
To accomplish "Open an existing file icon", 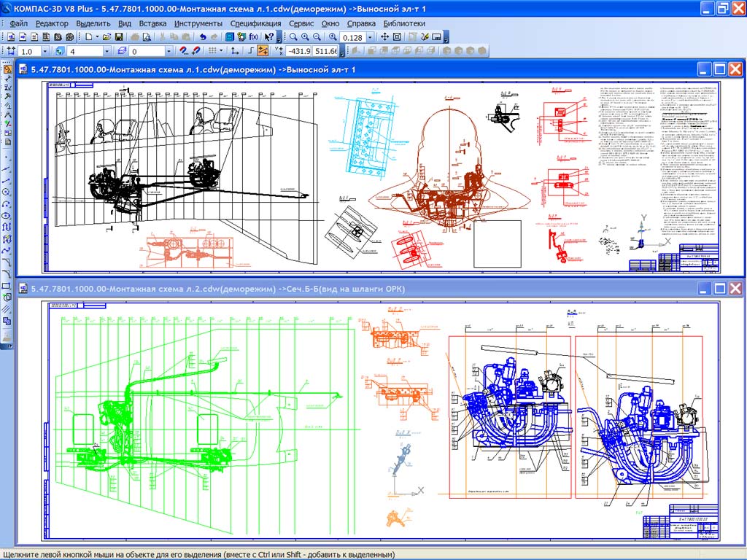I will point(107,36).
